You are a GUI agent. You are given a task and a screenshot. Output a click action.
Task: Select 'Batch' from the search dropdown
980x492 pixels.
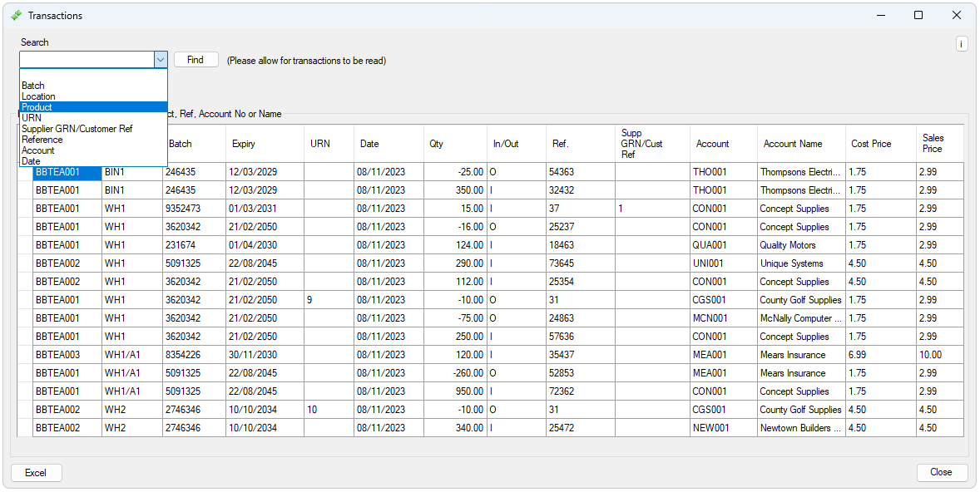(33, 86)
